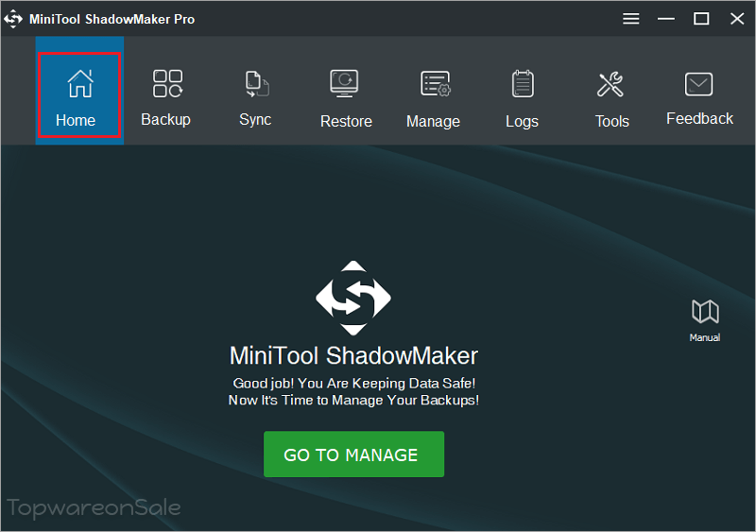Open the Manage tab

tap(433, 99)
